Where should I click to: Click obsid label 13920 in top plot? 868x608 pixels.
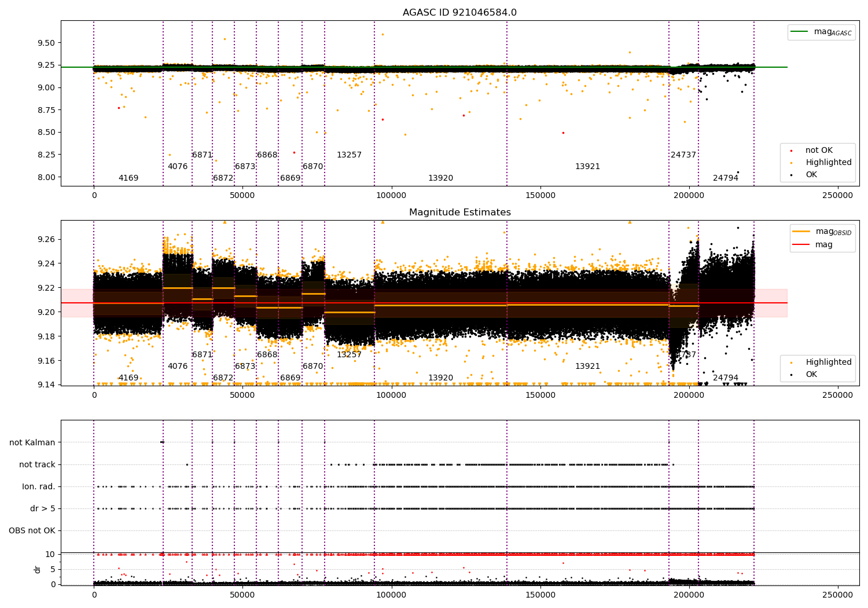click(x=441, y=178)
